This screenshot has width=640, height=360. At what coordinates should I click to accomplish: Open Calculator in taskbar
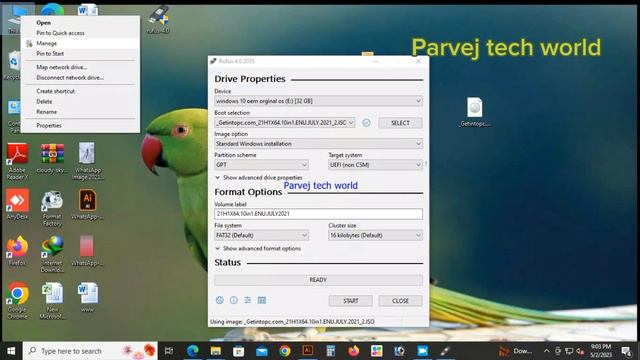coord(331,351)
